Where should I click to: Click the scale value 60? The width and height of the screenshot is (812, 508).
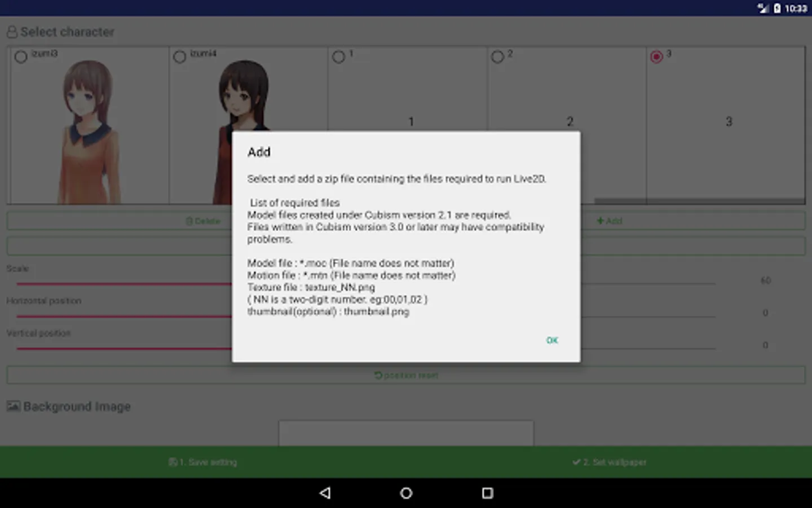[x=765, y=281]
